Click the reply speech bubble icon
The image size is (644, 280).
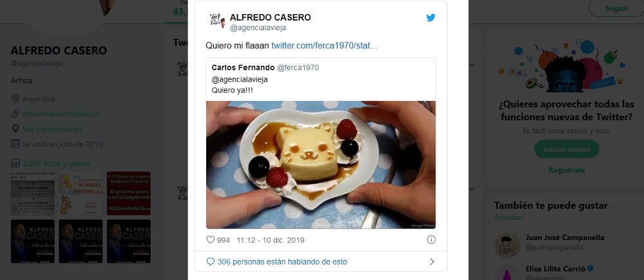(x=211, y=261)
